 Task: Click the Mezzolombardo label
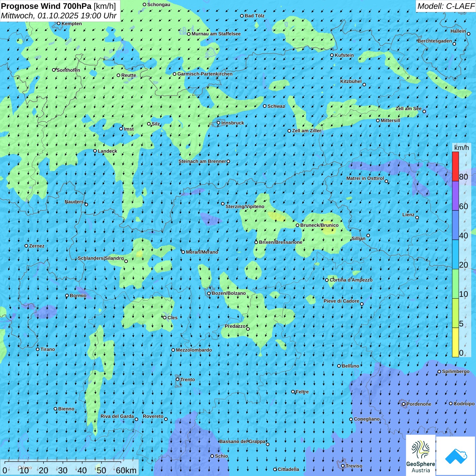[x=194, y=350]
